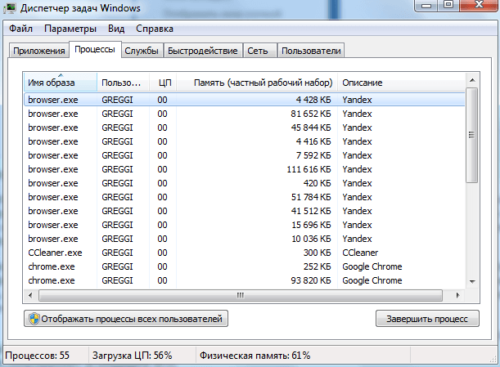Screen dimensions: 500x367
Task: Click the vertical scrollbar up arrow
Action: point(472,80)
